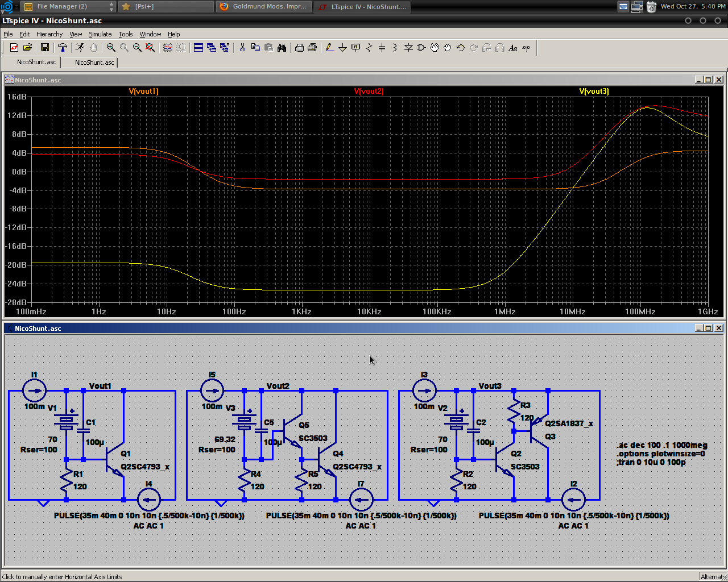Click the Cut scissors icon
The image size is (728, 582).
(x=242, y=48)
